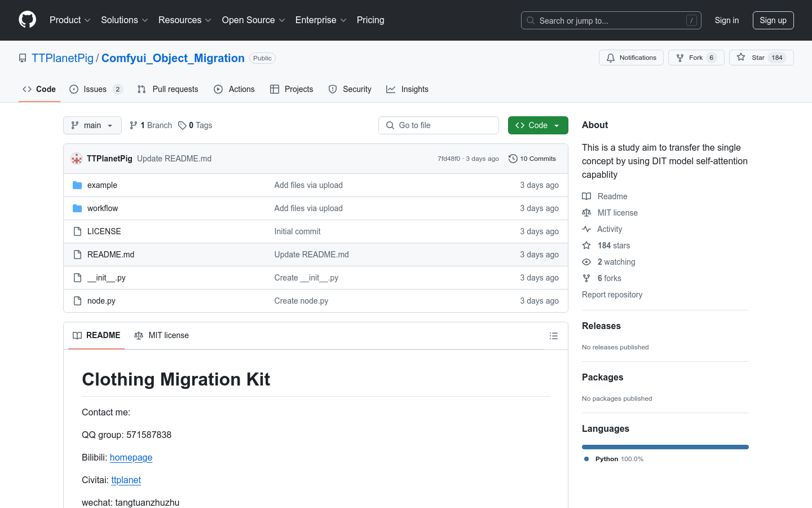Viewport: 812px width, 508px height.
Task: Switch to the Actions tab
Action: coord(235,89)
